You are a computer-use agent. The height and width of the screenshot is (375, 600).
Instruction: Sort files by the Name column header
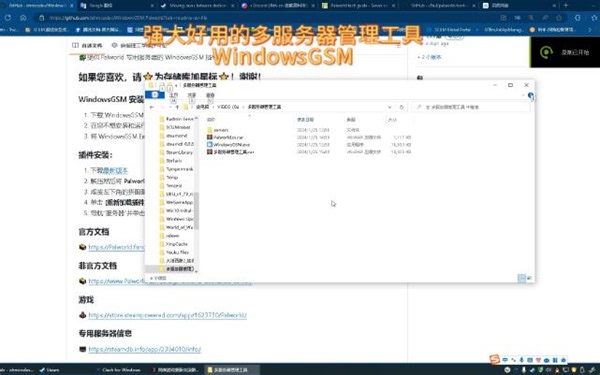(211, 120)
